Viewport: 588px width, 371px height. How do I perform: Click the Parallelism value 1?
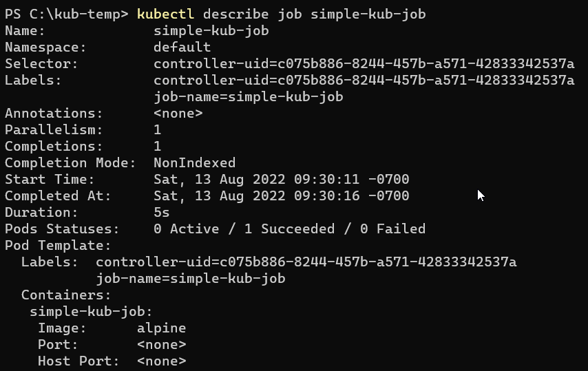(158, 129)
